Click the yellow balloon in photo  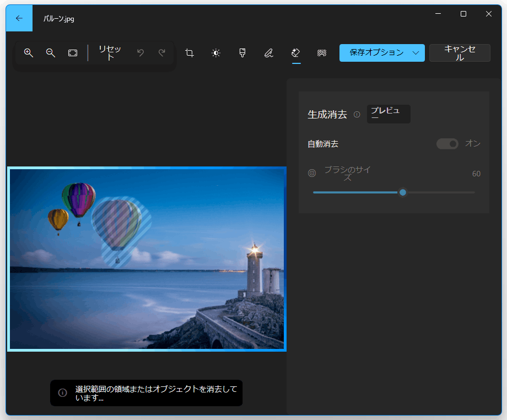point(58,221)
